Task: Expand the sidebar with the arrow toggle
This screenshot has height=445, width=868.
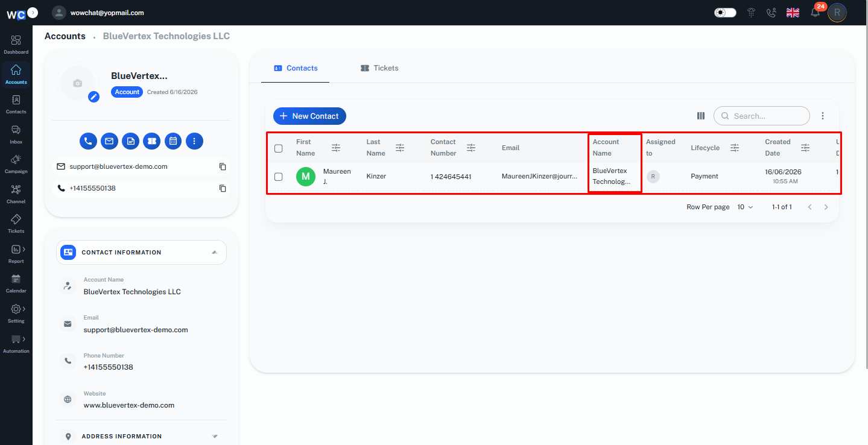Action: coord(33,12)
